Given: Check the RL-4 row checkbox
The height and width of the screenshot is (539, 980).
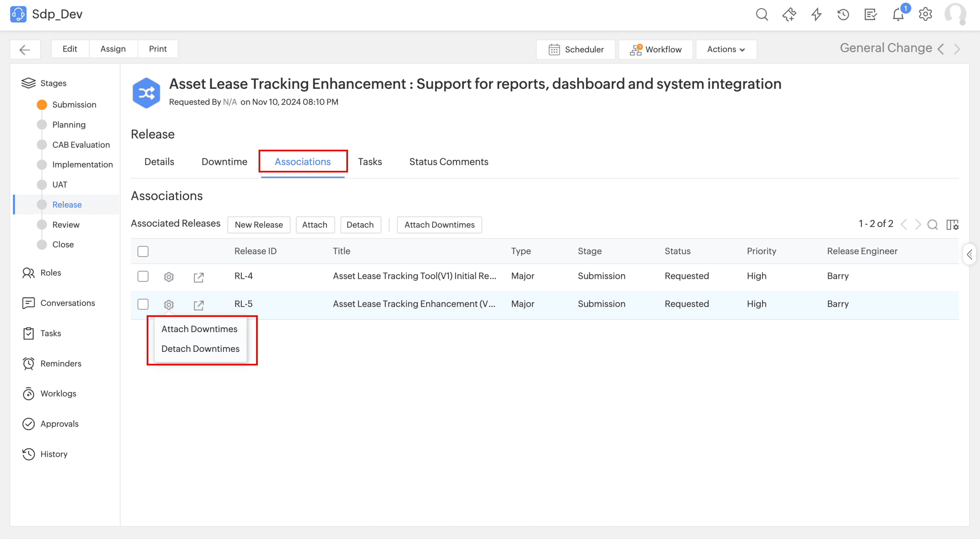Looking at the screenshot, I should [143, 276].
